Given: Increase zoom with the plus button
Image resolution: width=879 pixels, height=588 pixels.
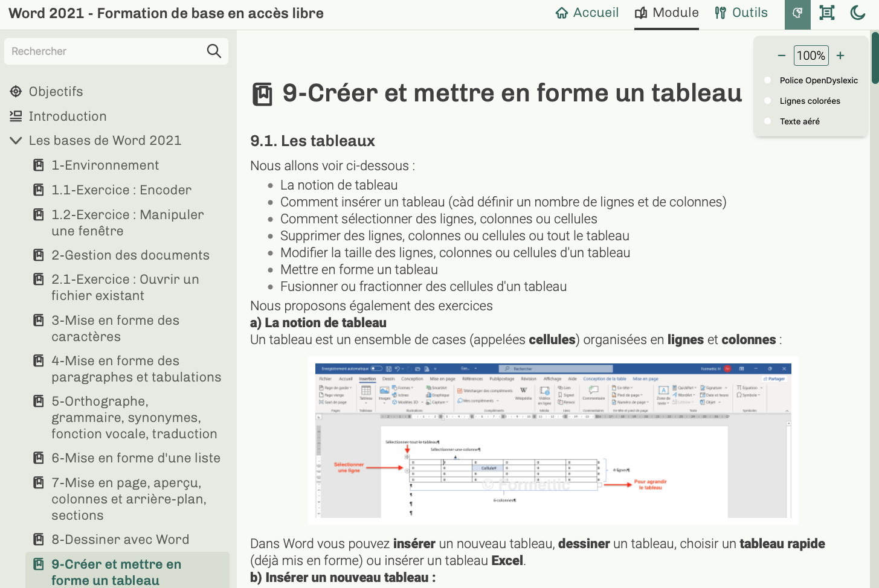Looking at the screenshot, I should click(840, 56).
